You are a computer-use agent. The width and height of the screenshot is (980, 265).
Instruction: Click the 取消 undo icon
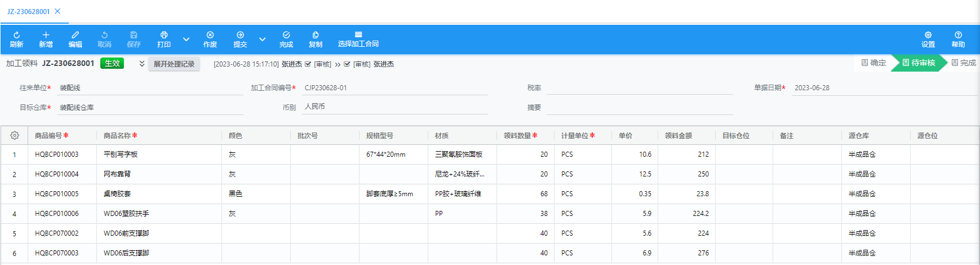tap(105, 35)
